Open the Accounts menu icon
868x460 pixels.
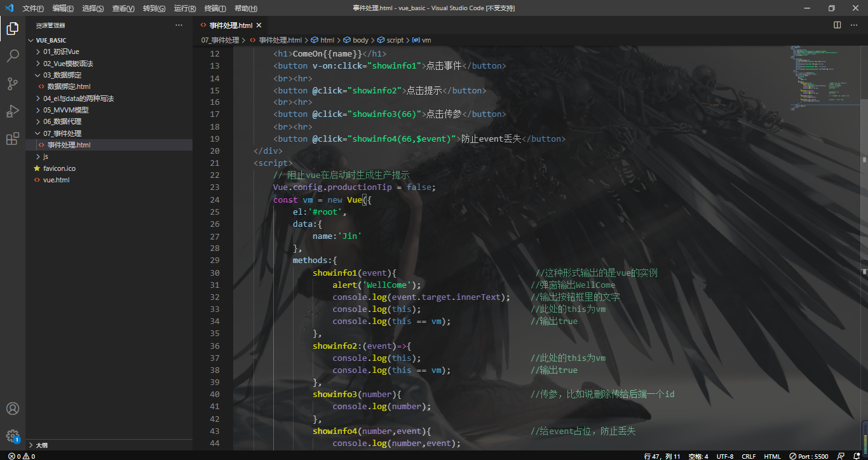click(13, 409)
